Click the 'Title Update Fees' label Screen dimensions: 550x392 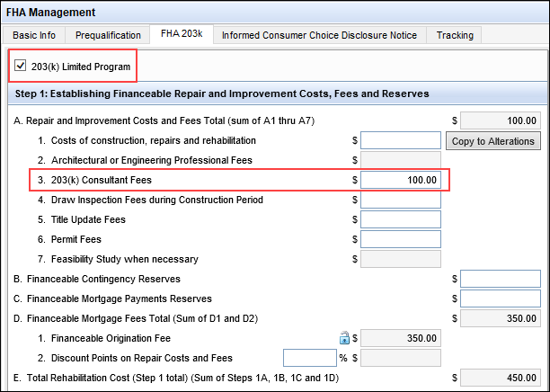tap(88, 219)
